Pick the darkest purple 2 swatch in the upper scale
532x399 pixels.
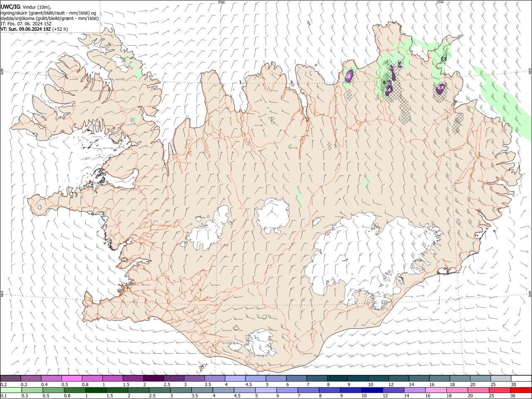pos(153,379)
